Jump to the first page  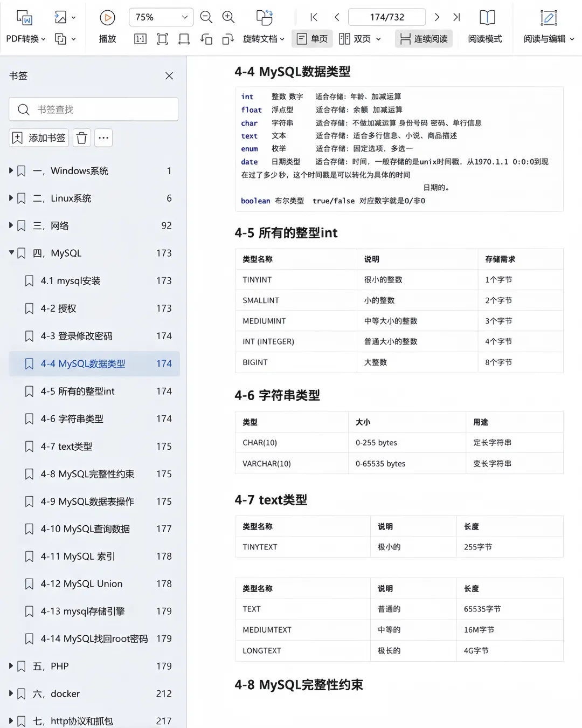click(x=314, y=17)
